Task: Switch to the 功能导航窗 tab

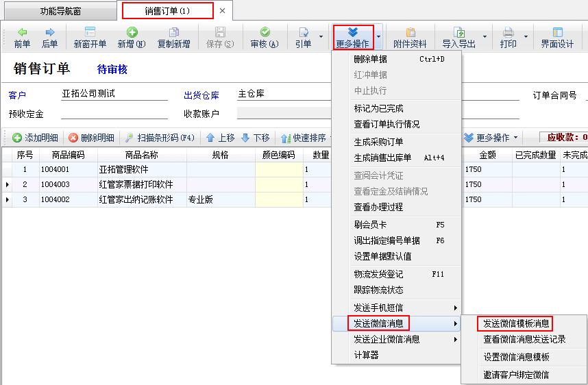Action: (x=59, y=11)
